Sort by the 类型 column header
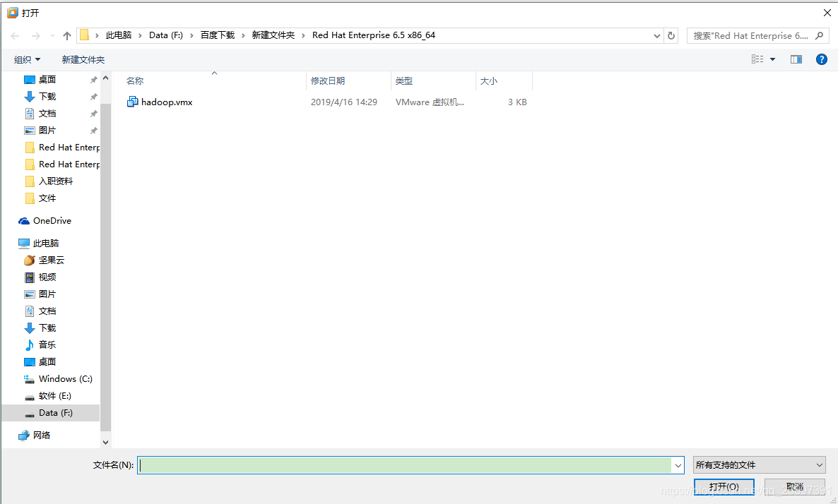 tap(433, 80)
